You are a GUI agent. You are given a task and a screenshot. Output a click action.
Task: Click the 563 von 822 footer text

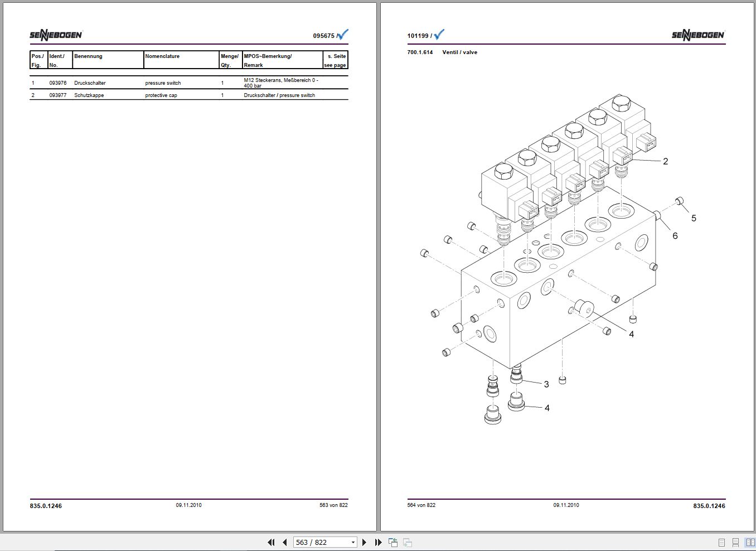(333, 505)
